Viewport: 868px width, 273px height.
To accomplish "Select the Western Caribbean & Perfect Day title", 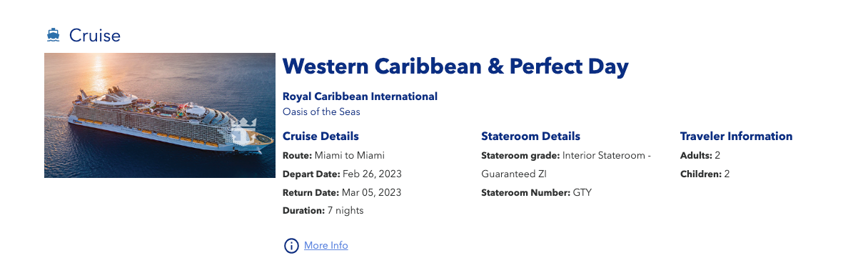I will 455,66.
